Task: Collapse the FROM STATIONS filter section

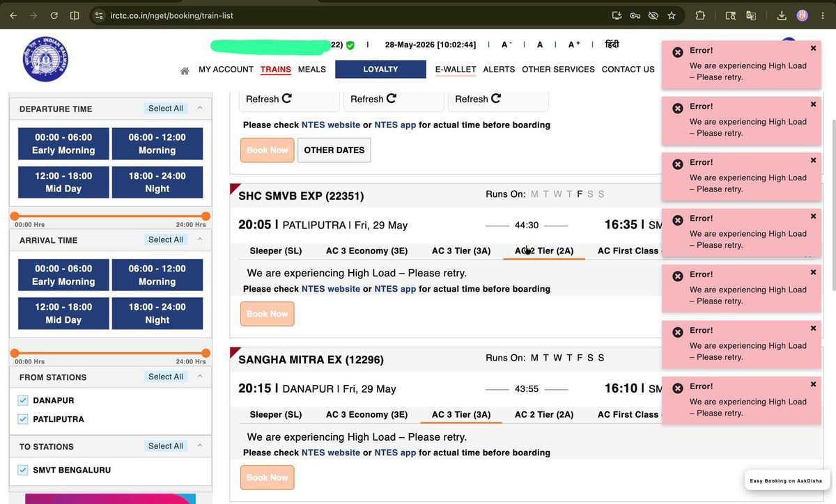Action: [200, 376]
